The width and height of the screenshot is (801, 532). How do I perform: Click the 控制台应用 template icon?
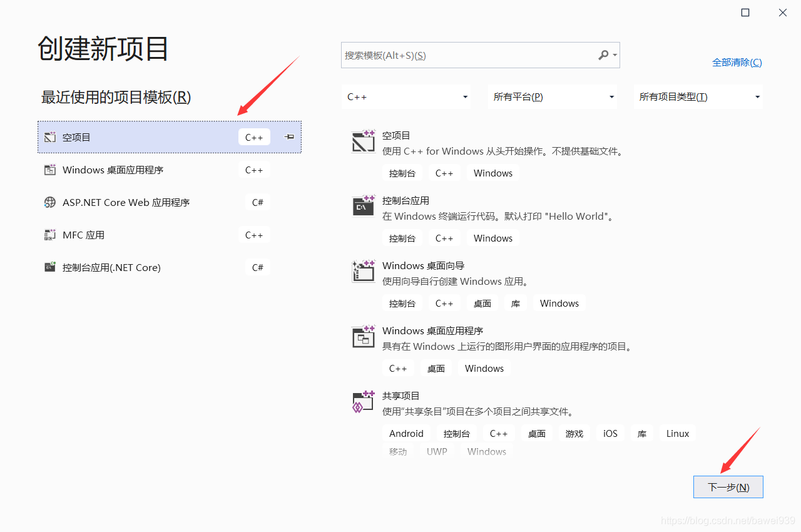point(364,206)
